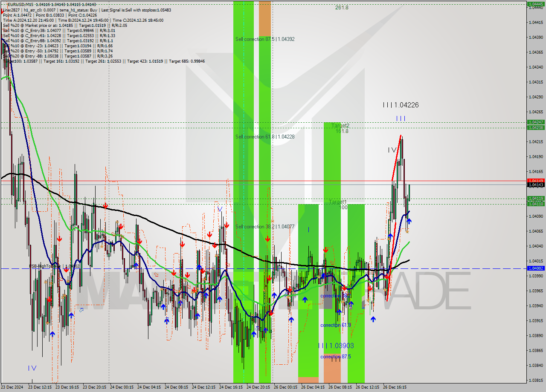
Task: Click the '23 Dec 16:15' time axis label
Action: tap(67, 387)
